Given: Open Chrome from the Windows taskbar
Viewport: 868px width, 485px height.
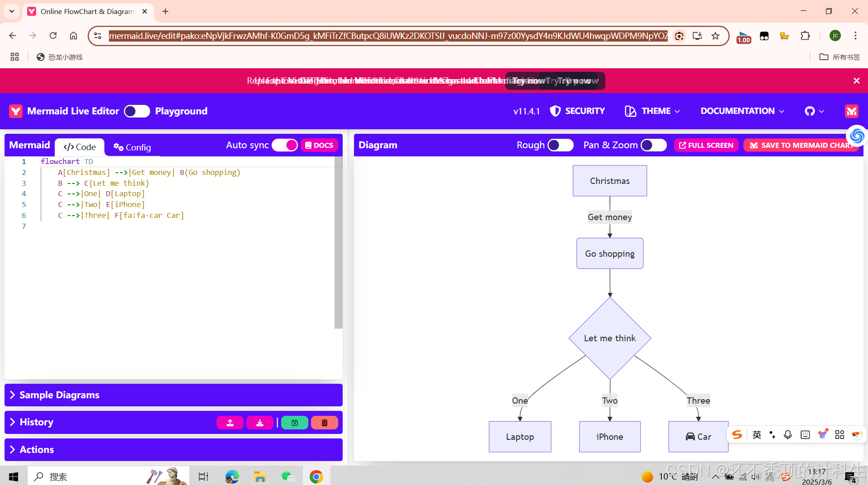Looking at the screenshot, I should pos(316,476).
